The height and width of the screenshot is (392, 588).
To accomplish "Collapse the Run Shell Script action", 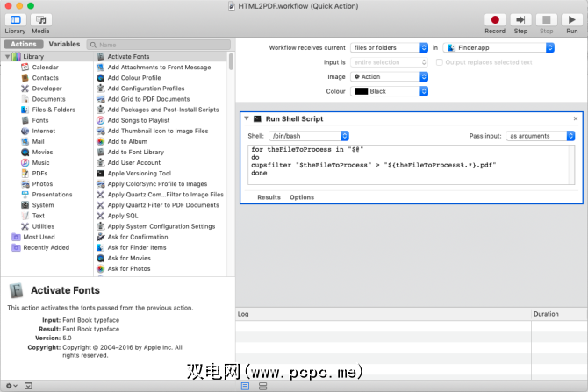I will tap(247, 118).
